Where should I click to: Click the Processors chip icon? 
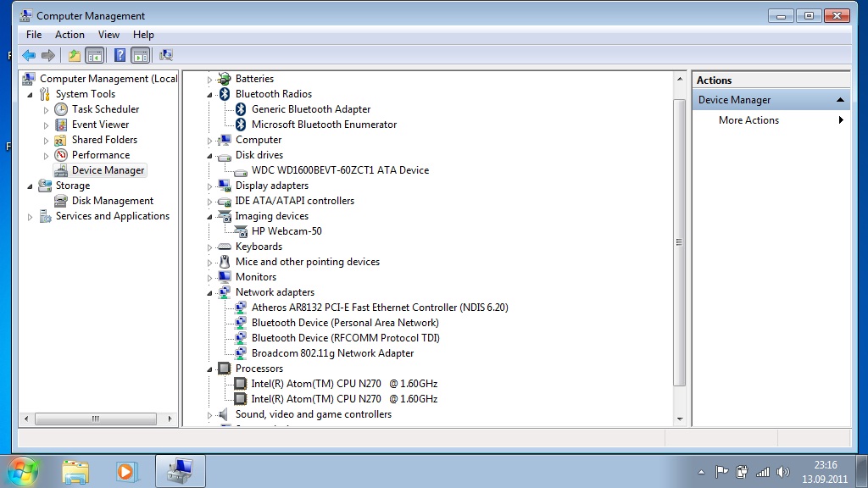224,369
